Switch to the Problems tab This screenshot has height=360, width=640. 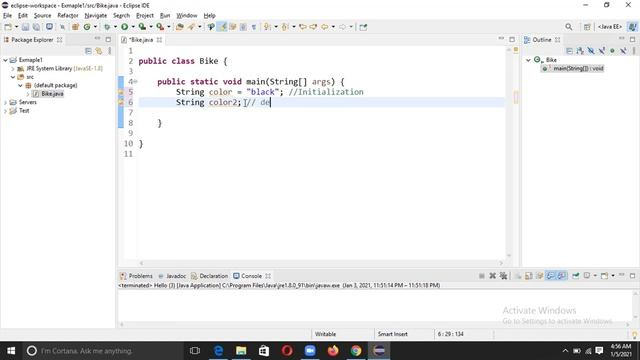click(136, 276)
